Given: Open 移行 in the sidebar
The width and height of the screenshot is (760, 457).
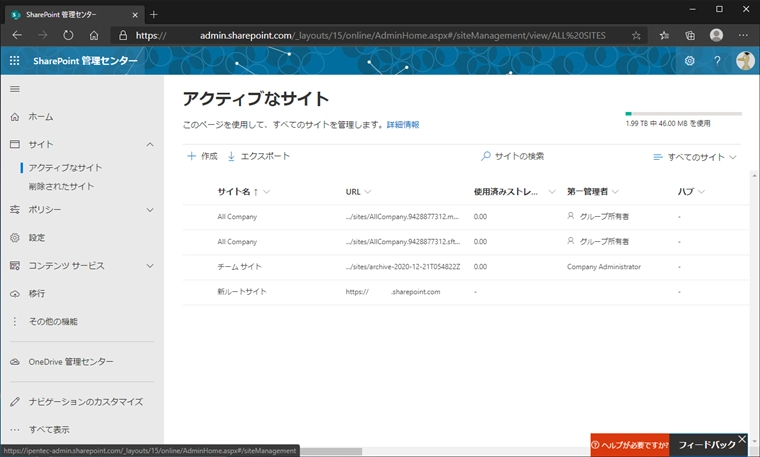Looking at the screenshot, I should pos(36,293).
